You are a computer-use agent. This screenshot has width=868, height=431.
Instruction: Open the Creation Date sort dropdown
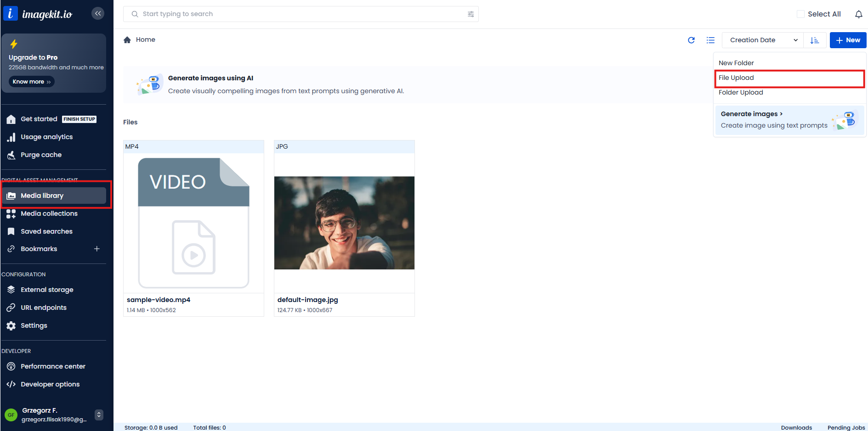762,40
